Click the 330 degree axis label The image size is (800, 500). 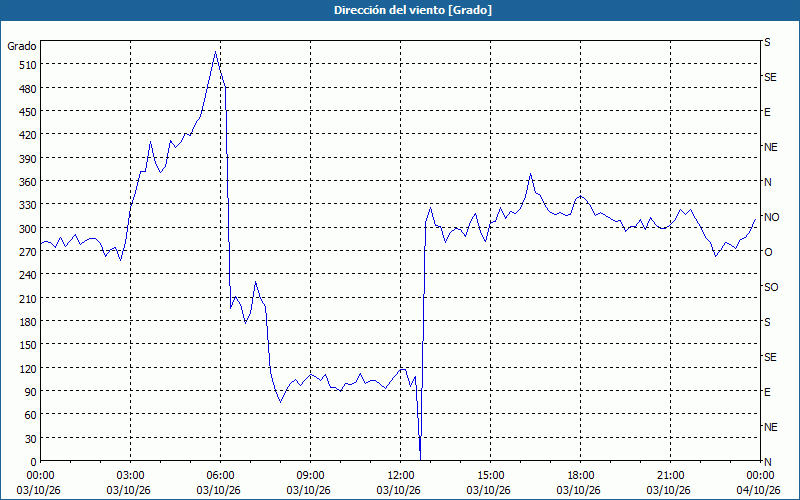pos(27,205)
